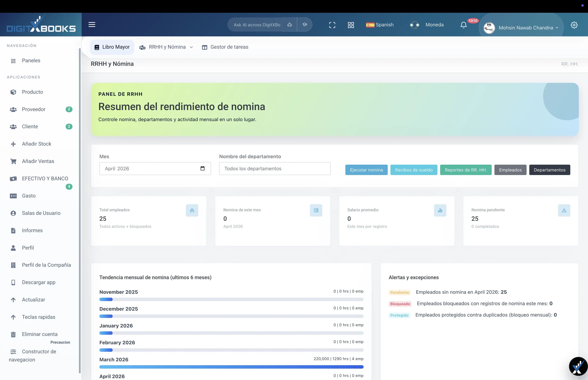Image resolution: width=588 pixels, height=380 pixels.
Task: Click the Total empleados people icon card badge
Action: 192,210
